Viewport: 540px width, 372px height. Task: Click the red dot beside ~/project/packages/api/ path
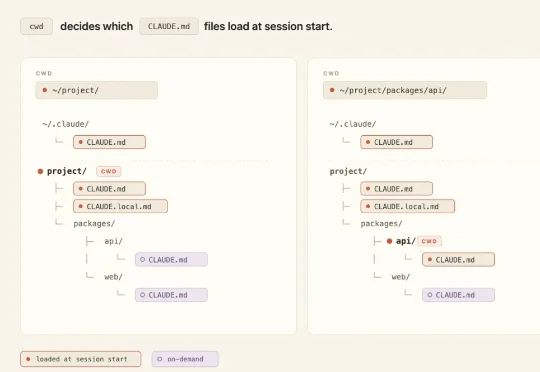[x=332, y=90]
